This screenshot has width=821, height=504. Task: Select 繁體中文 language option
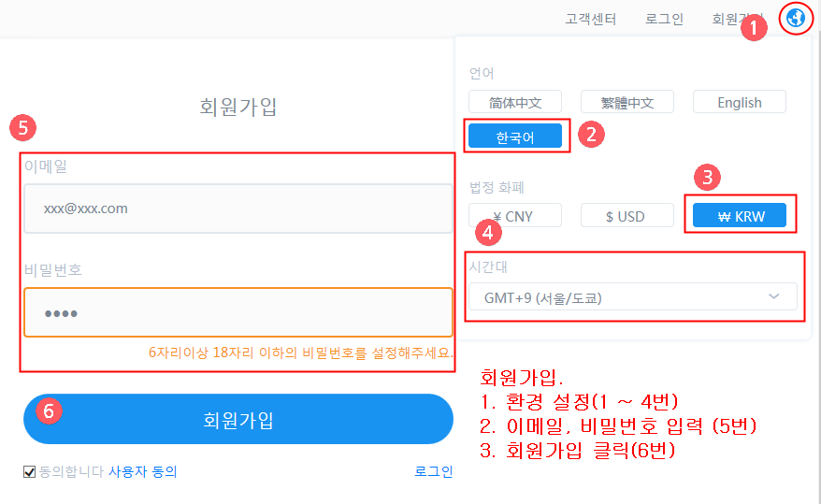pos(627,102)
